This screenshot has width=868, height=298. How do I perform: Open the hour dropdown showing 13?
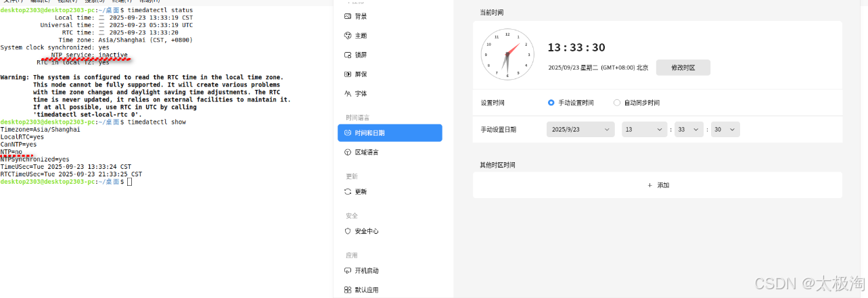[645, 129]
